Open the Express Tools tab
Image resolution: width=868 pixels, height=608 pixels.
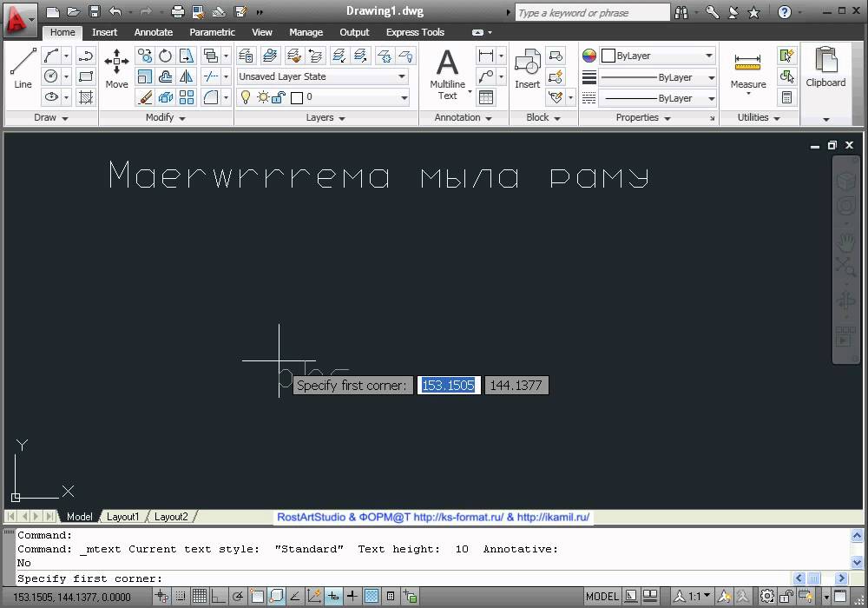pos(415,32)
